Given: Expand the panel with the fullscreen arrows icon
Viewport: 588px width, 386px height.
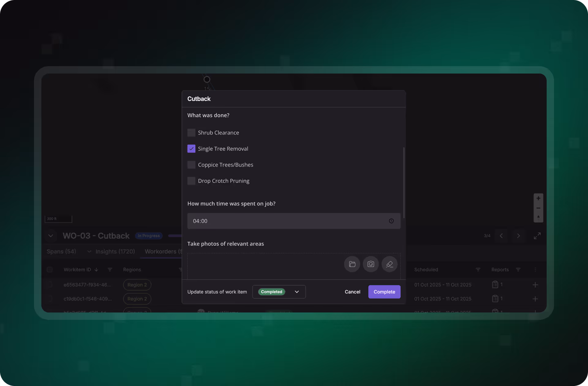Looking at the screenshot, I should [x=537, y=236].
